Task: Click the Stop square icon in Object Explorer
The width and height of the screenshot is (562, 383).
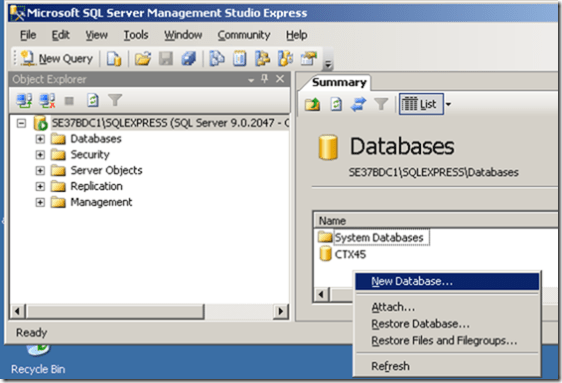Action: pyautogui.click(x=69, y=101)
